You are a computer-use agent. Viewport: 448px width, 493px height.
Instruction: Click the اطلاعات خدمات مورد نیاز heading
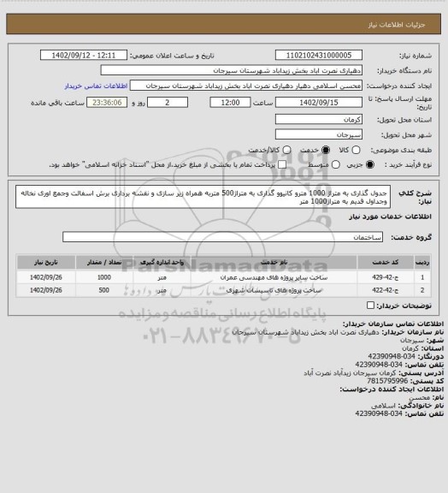pos(390,217)
